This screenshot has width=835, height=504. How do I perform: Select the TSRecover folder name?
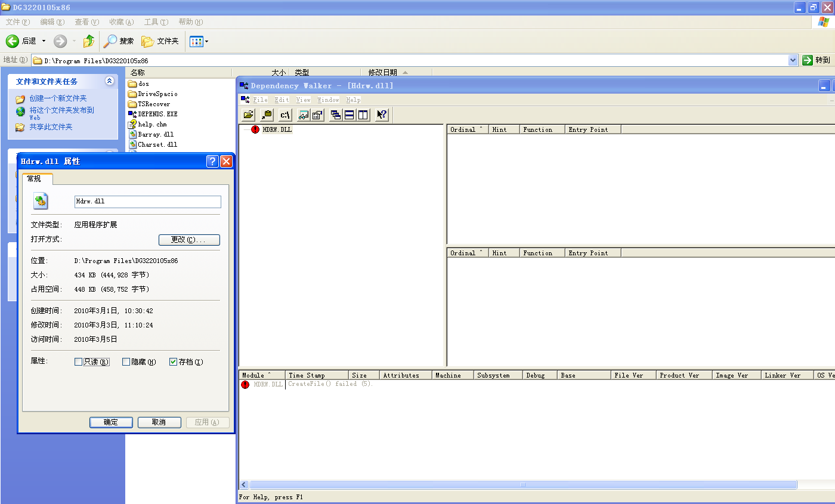tap(154, 104)
